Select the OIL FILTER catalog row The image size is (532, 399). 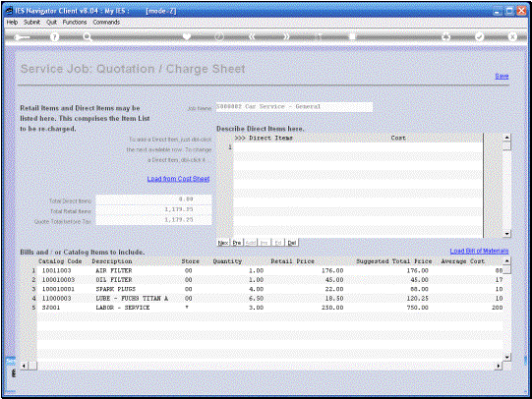pos(268,280)
